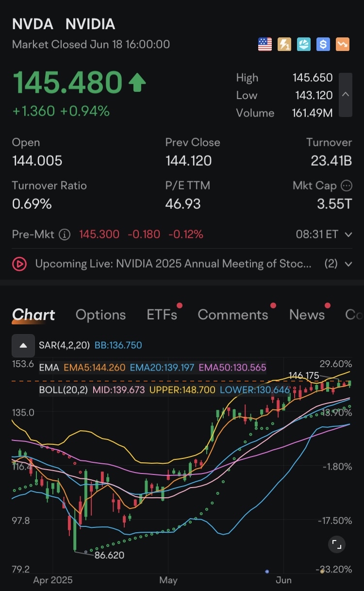Tap the High value 145.650
This screenshot has height=591, width=364.
pyautogui.click(x=313, y=78)
